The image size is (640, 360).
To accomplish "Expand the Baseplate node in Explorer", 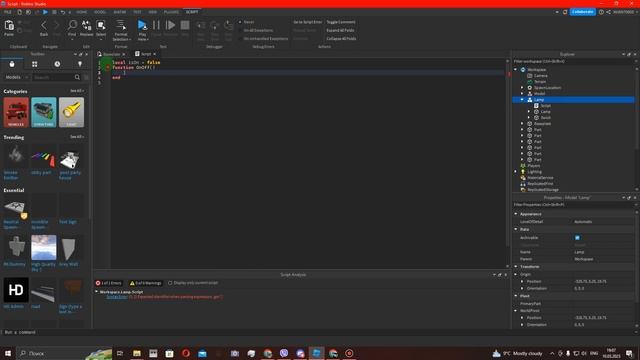I will tap(522, 124).
